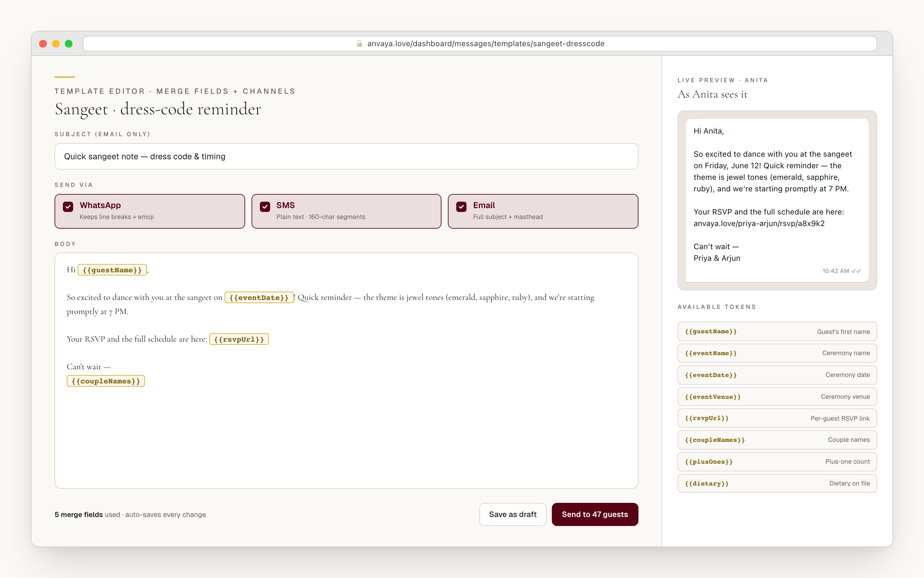The height and width of the screenshot is (578, 924).
Task: Insert the {{guestName}} token from list
Action: tap(777, 331)
